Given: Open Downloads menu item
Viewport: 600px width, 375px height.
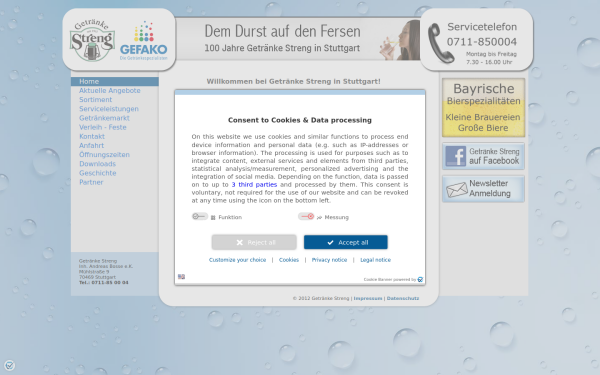Looking at the screenshot, I should pos(98,164).
